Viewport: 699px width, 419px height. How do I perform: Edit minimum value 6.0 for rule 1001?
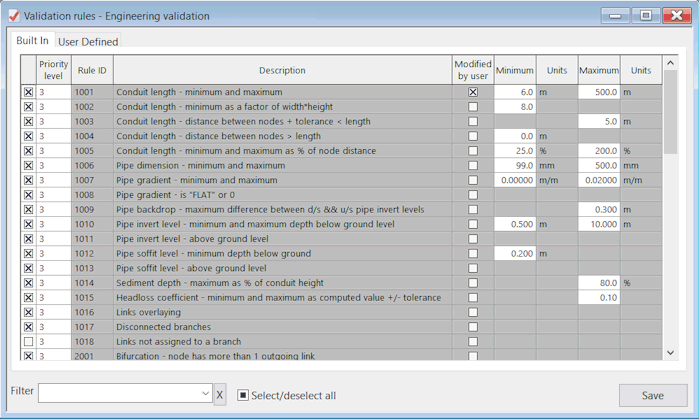click(514, 92)
